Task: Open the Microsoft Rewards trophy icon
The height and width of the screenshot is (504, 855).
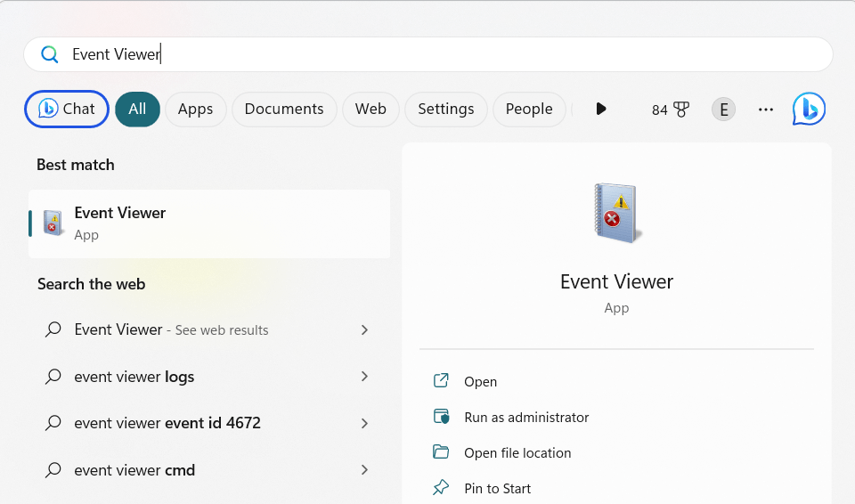Action: 681,110
